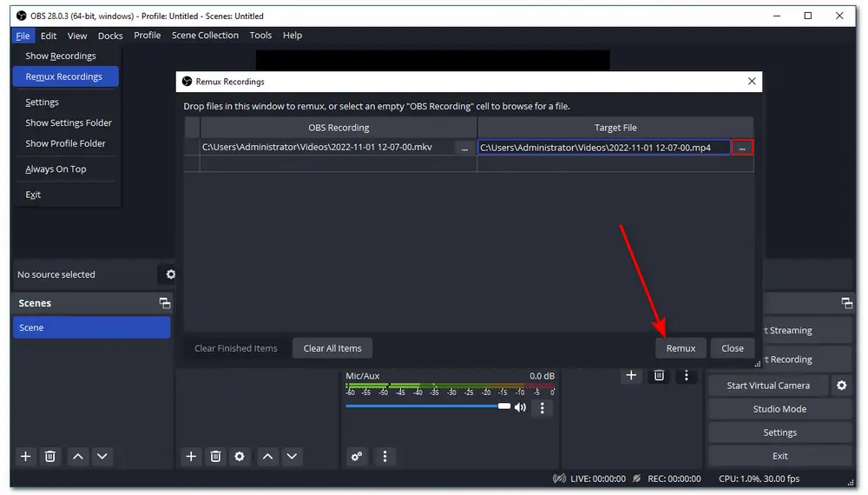Open source properties gear near No source selected
Screen dimensions: 868x495
[x=170, y=274]
